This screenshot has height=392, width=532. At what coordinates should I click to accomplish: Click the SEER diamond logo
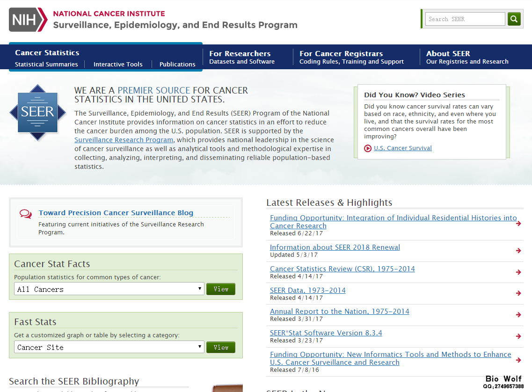[x=37, y=112]
